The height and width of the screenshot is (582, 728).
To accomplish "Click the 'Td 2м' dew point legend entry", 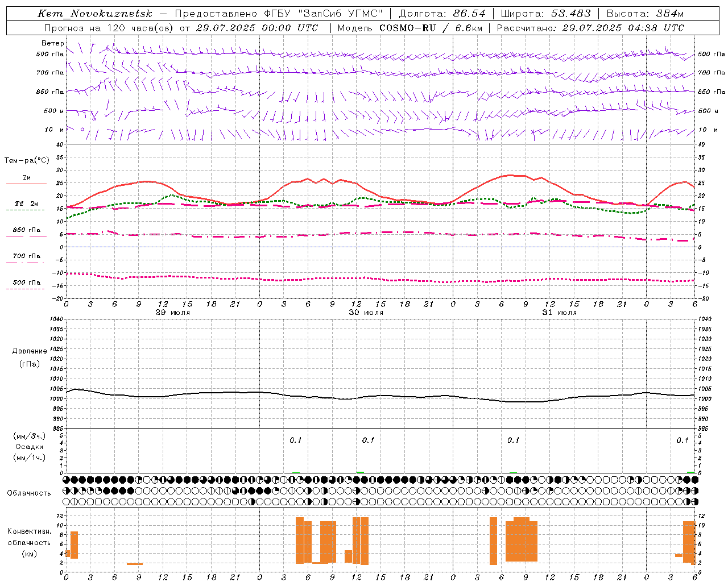I will (x=26, y=203).
